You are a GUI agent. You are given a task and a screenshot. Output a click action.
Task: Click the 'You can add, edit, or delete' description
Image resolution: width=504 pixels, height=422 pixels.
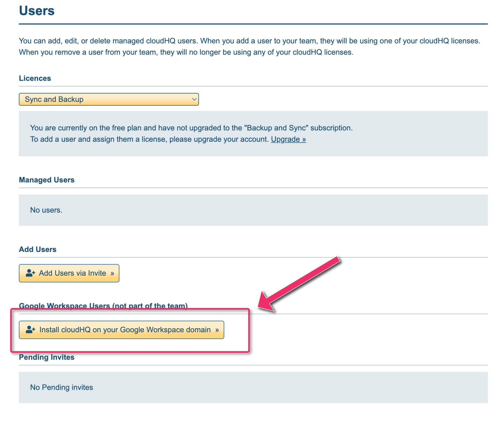point(250,46)
